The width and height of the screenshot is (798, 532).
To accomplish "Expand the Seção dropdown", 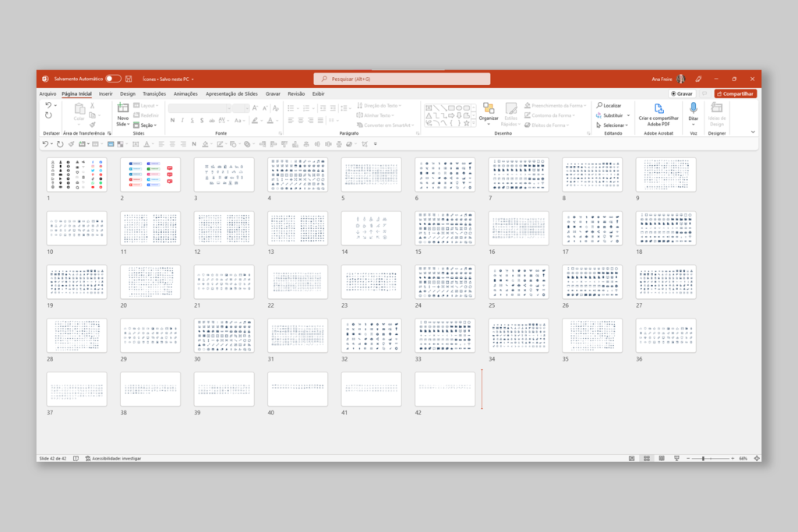I will (x=145, y=125).
